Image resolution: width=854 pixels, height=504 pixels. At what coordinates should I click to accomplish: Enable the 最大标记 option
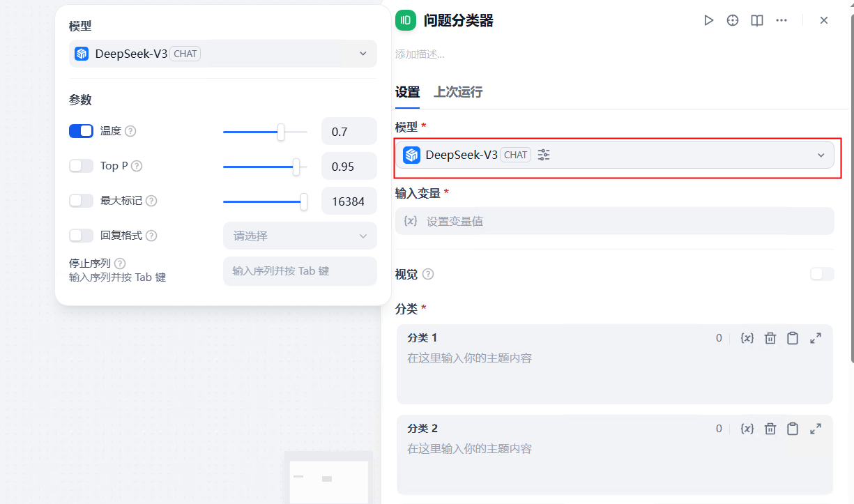pyautogui.click(x=81, y=200)
